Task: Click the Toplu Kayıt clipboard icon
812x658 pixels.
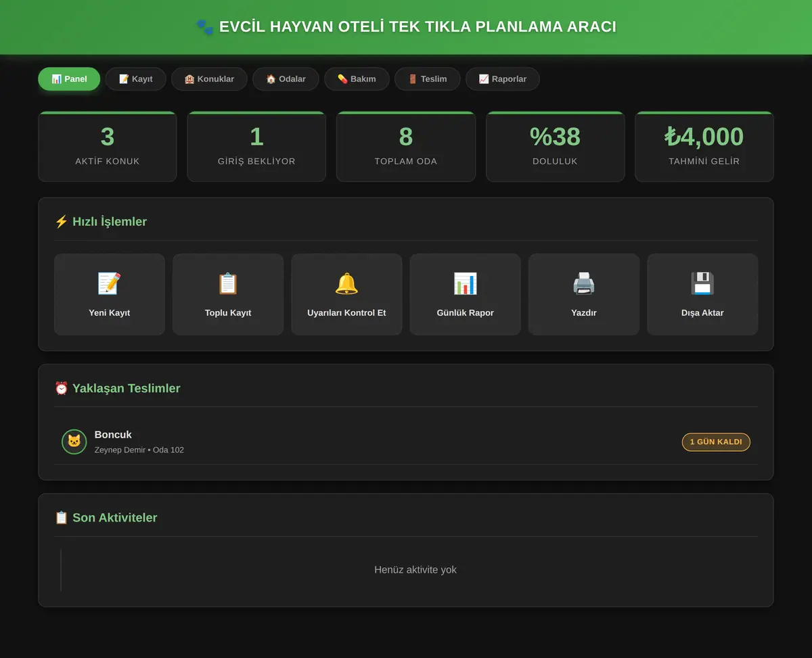Action: click(x=228, y=283)
